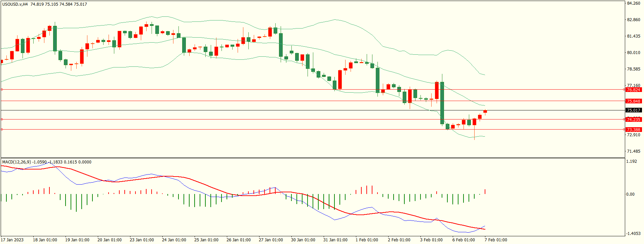The width and height of the screenshot is (644, 244).
Task: Click the 71.485 price scale value
Action: [x=634, y=151]
